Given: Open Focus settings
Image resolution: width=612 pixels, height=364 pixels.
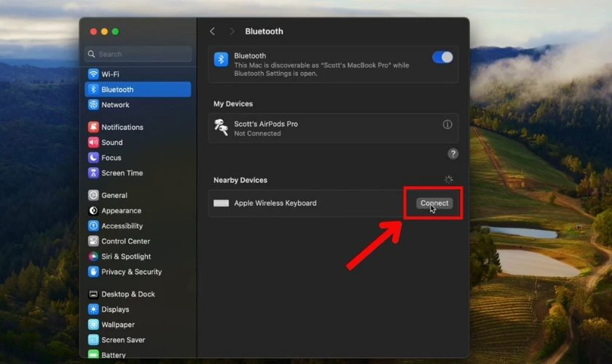Looking at the screenshot, I should click(x=138, y=158).
